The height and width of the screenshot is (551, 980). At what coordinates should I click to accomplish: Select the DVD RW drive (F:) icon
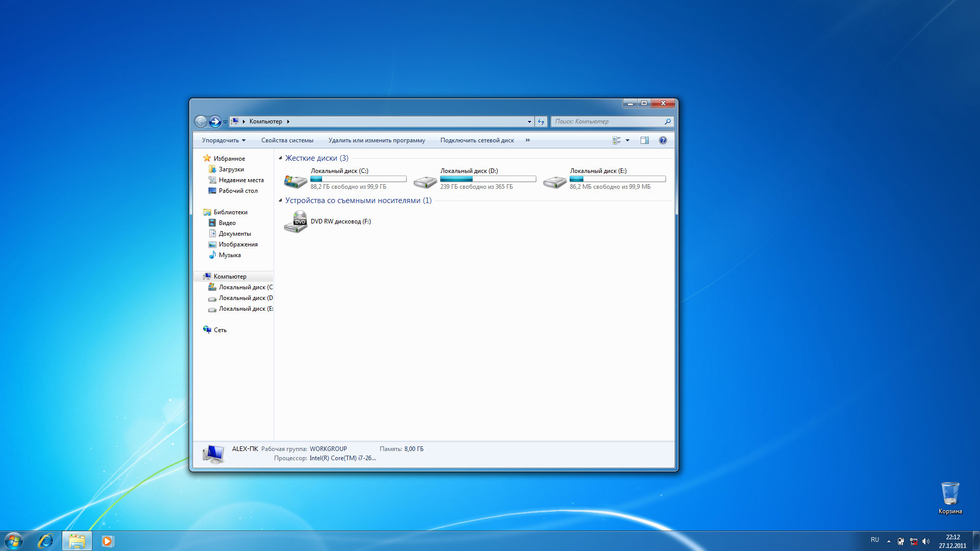click(296, 222)
